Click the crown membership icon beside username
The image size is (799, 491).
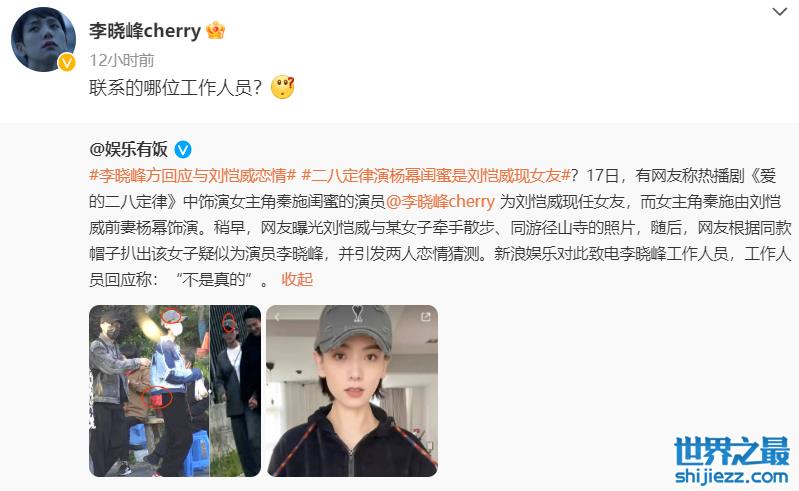click(x=216, y=31)
